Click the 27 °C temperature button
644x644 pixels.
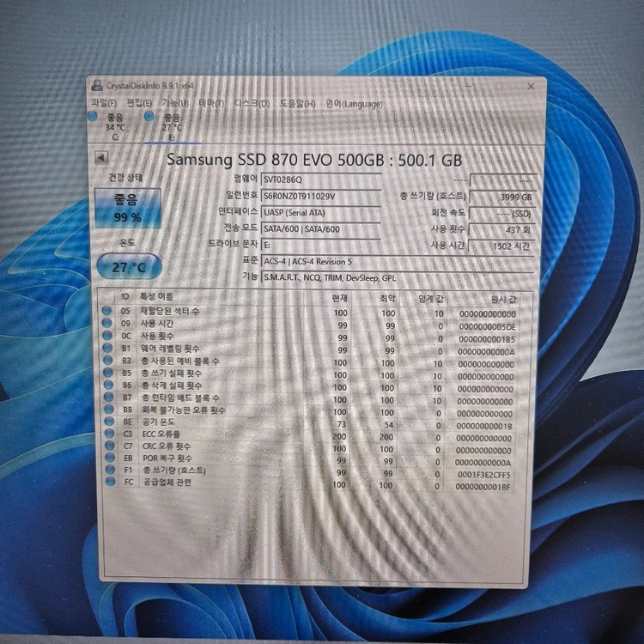[129, 267]
